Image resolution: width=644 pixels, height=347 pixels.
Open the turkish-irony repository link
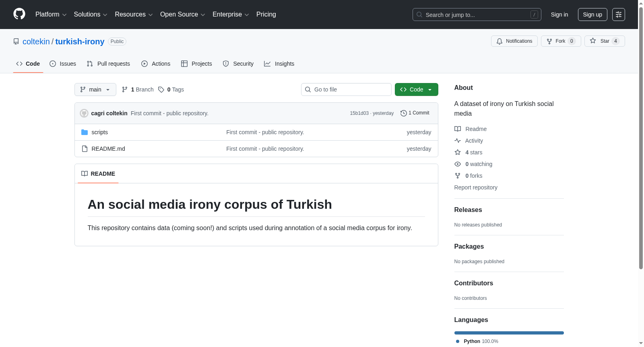click(x=80, y=42)
